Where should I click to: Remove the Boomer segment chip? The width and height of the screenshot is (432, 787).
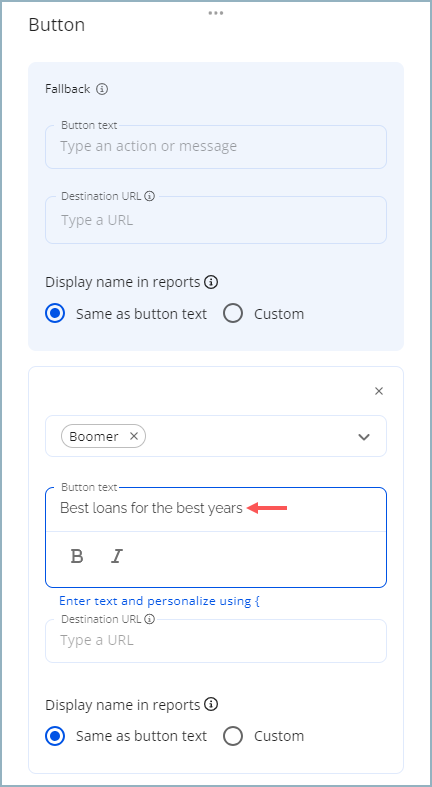[133, 436]
